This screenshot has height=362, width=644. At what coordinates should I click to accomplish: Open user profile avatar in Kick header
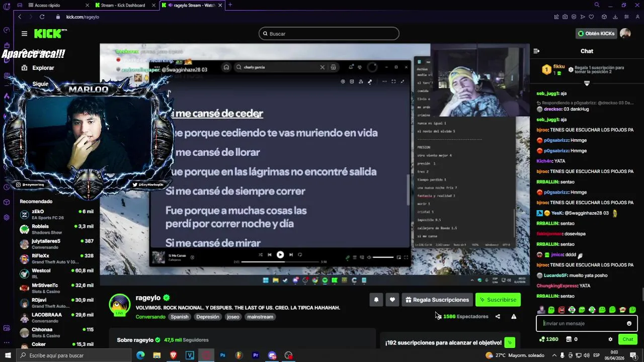tap(625, 33)
